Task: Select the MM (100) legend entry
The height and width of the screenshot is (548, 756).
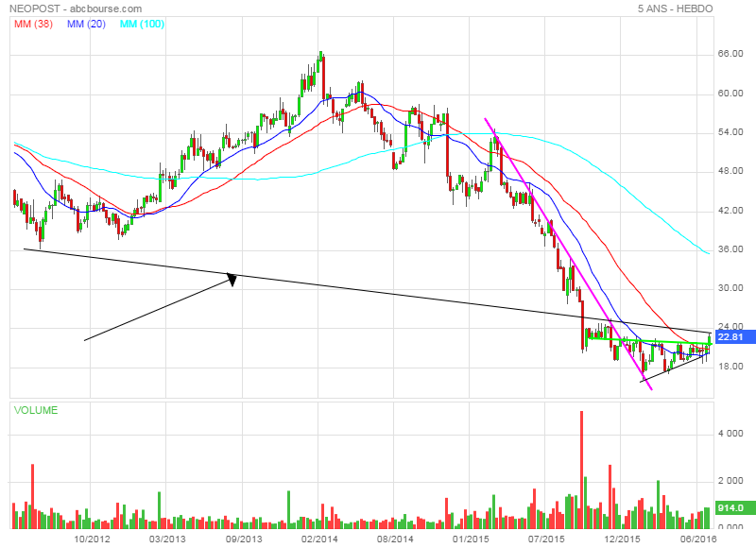Action: tap(139, 24)
